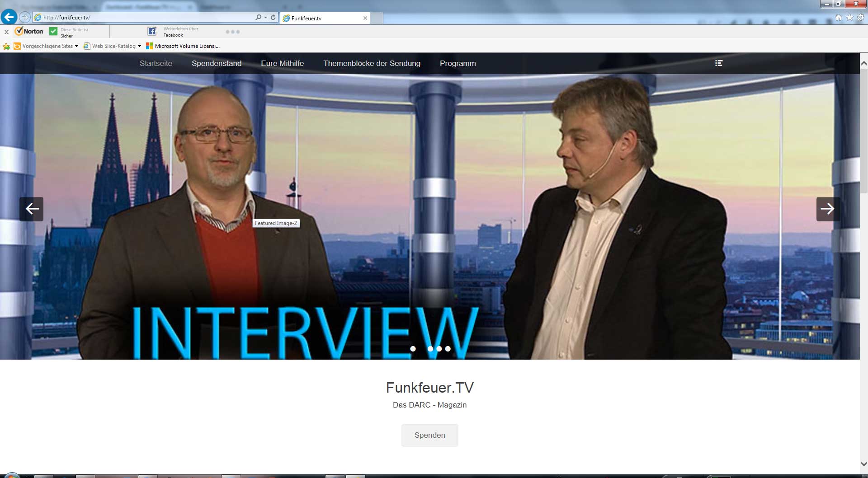Click the page scrollbar up arrow
Image resolution: width=868 pixels, height=478 pixels.
click(864, 64)
